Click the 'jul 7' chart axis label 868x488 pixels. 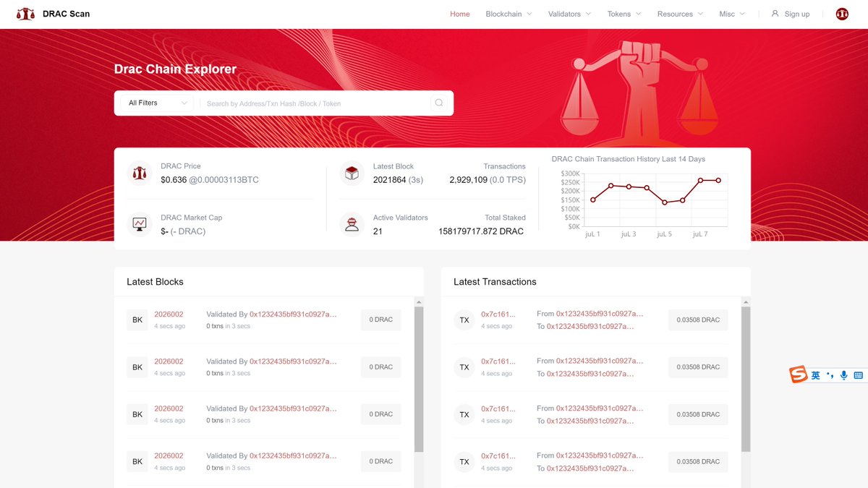(699, 234)
